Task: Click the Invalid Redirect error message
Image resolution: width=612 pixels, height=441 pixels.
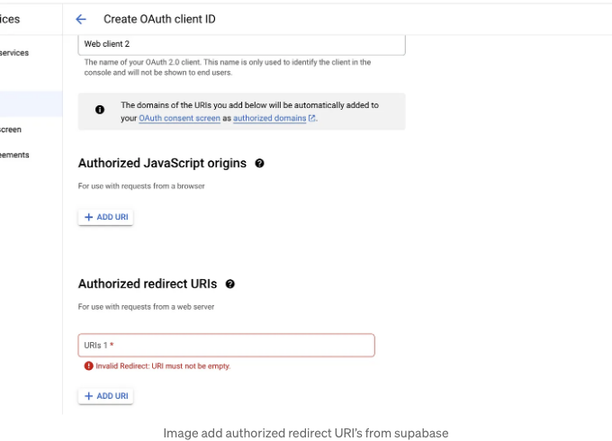Action: click(163, 366)
